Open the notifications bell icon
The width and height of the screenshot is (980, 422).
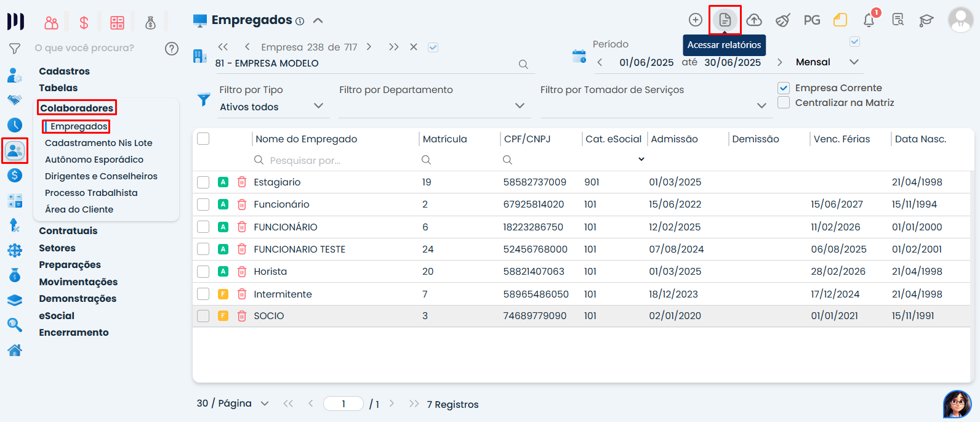[869, 20]
